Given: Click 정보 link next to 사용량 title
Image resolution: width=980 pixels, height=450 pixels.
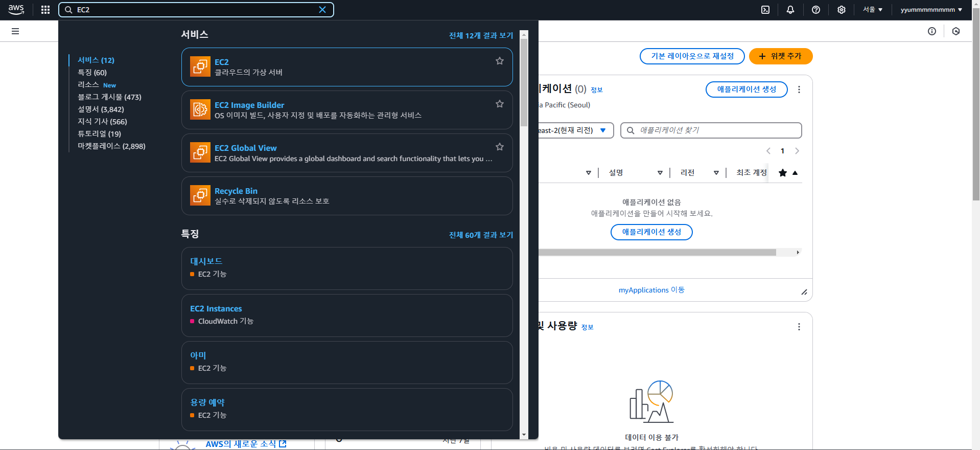Looking at the screenshot, I should coord(588,327).
